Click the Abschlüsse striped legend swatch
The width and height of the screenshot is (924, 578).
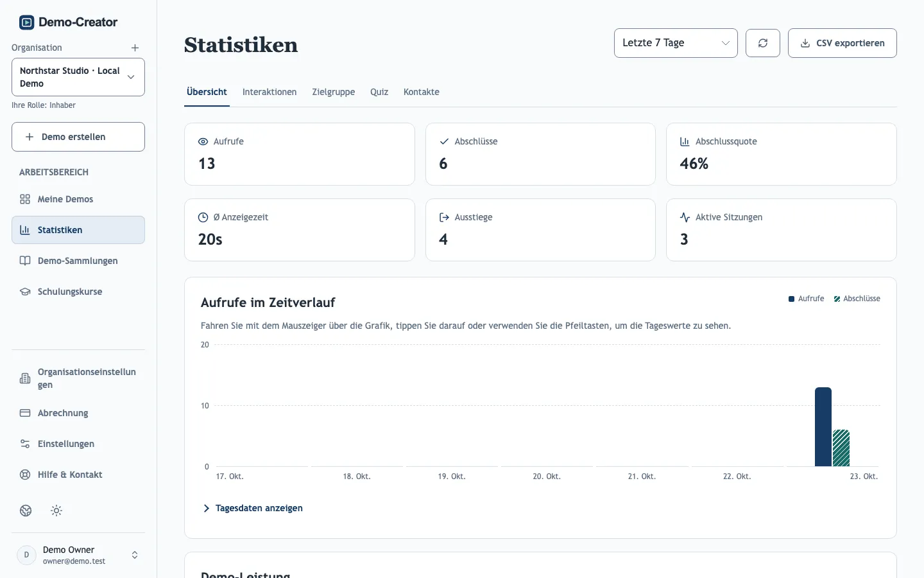[x=837, y=299]
